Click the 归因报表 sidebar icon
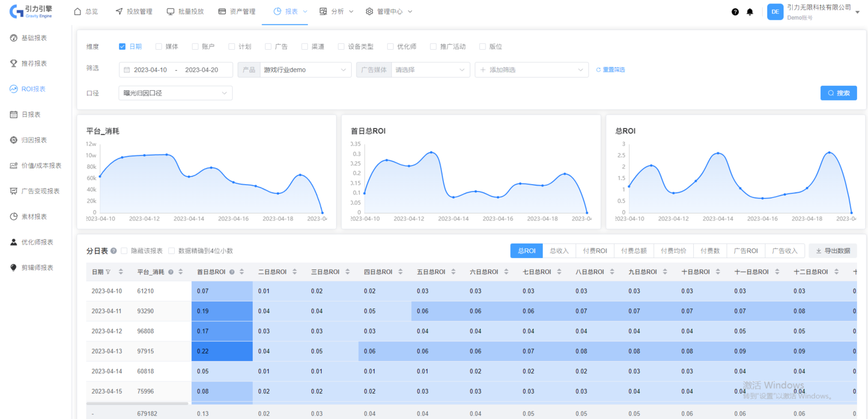This screenshot has width=868, height=419. 14,140
